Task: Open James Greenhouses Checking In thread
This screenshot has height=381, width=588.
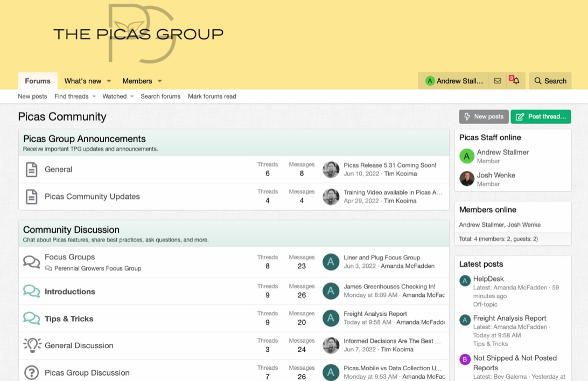Action: [x=390, y=286]
